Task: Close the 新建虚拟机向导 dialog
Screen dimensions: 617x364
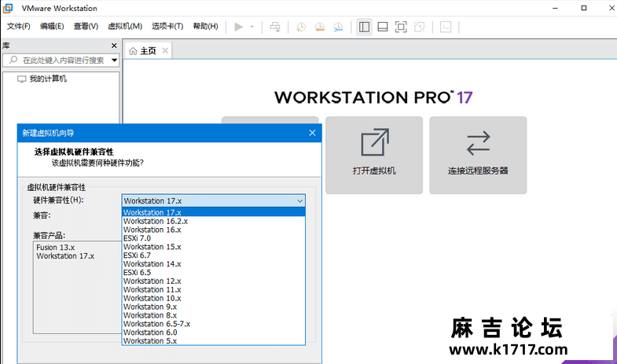Action: 313,133
